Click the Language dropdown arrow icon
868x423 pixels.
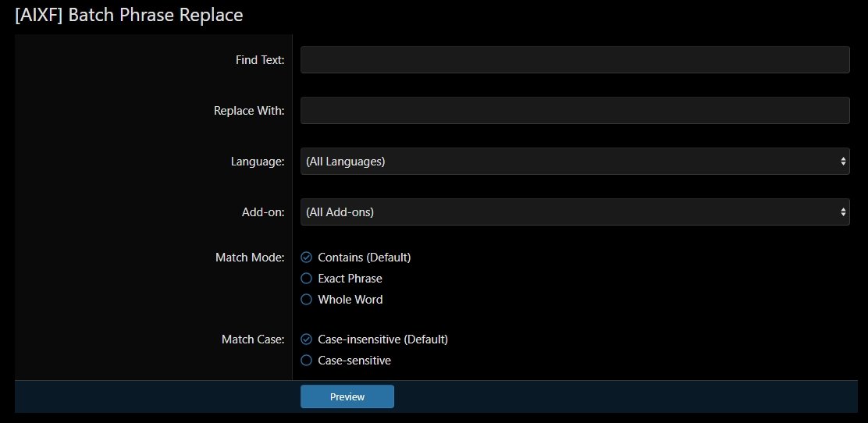pyautogui.click(x=843, y=162)
